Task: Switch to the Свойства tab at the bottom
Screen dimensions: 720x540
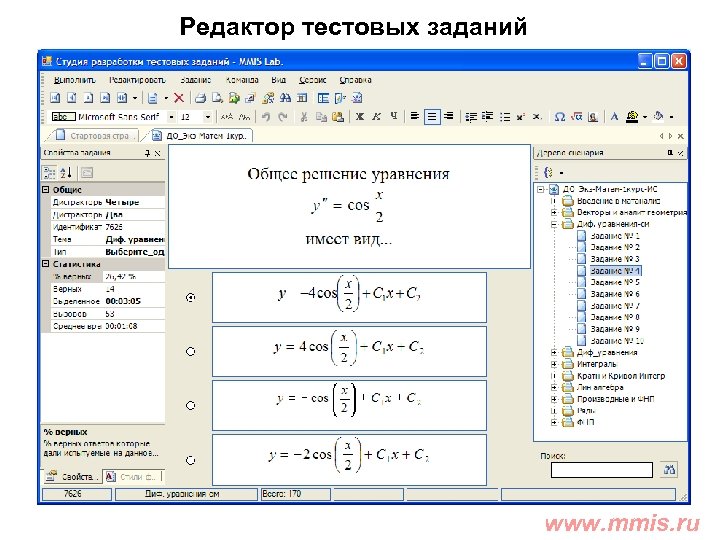Action: [x=73, y=477]
